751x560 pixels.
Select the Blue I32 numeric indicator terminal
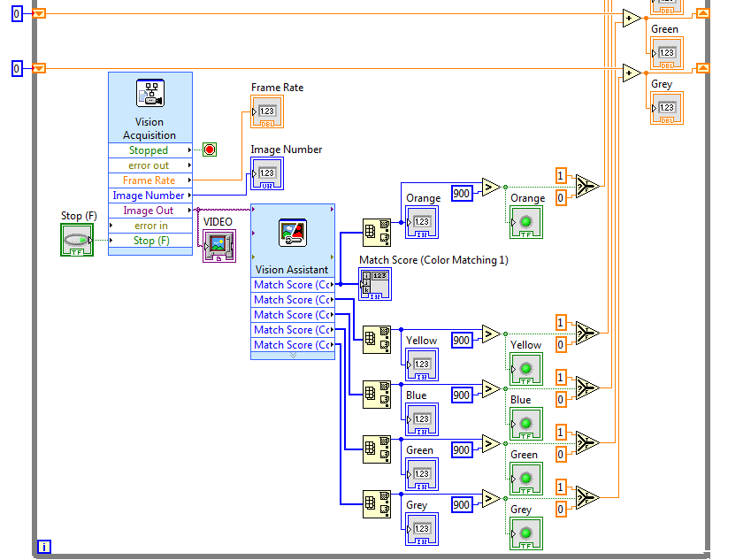coord(421,419)
